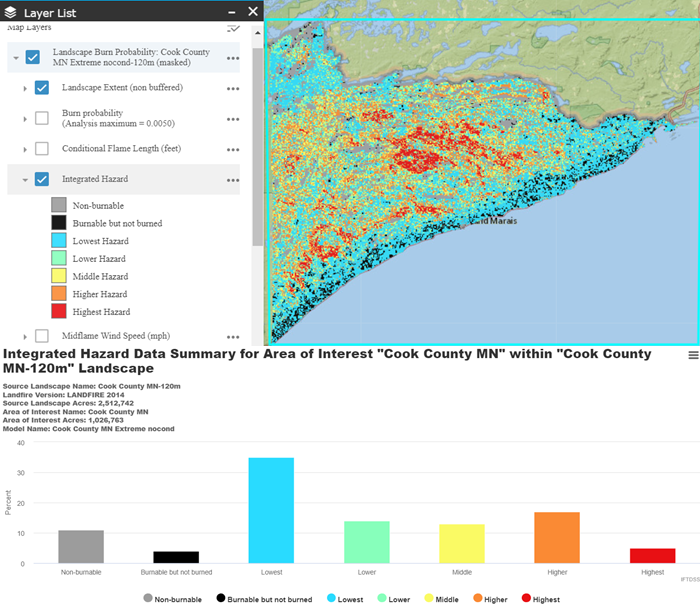The width and height of the screenshot is (700, 606).
Task: Click the Source Landscape Acres text line
Action: coord(68,403)
